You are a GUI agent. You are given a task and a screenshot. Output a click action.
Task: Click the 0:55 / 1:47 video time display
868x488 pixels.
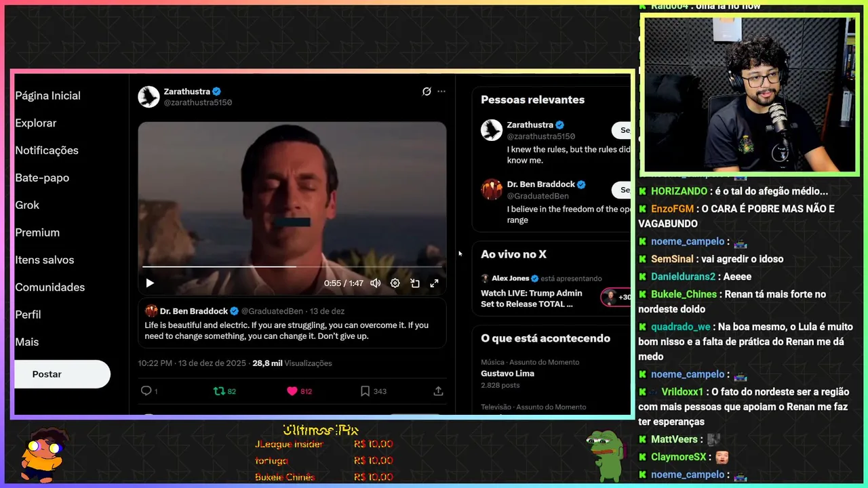point(344,283)
